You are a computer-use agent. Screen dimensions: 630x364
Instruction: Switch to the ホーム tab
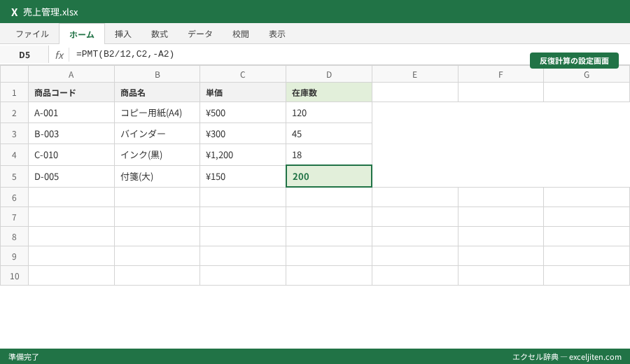point(82,34)
